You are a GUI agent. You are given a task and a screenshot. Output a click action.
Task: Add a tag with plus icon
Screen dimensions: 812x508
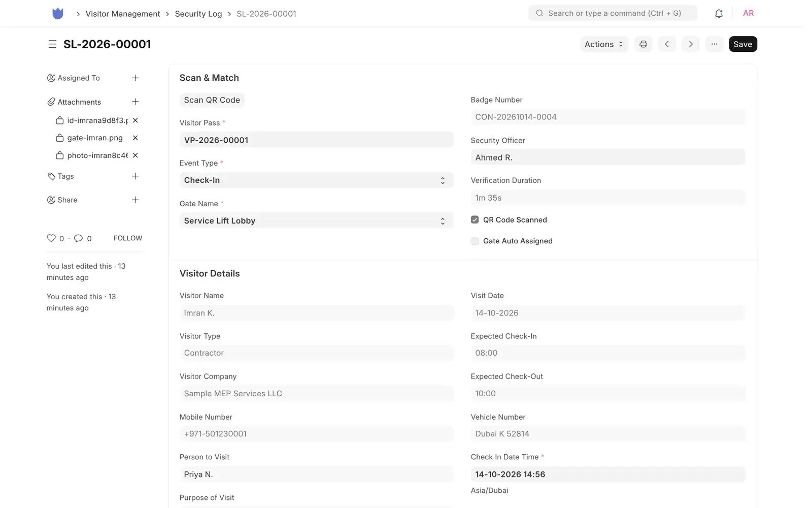(136, 176)
